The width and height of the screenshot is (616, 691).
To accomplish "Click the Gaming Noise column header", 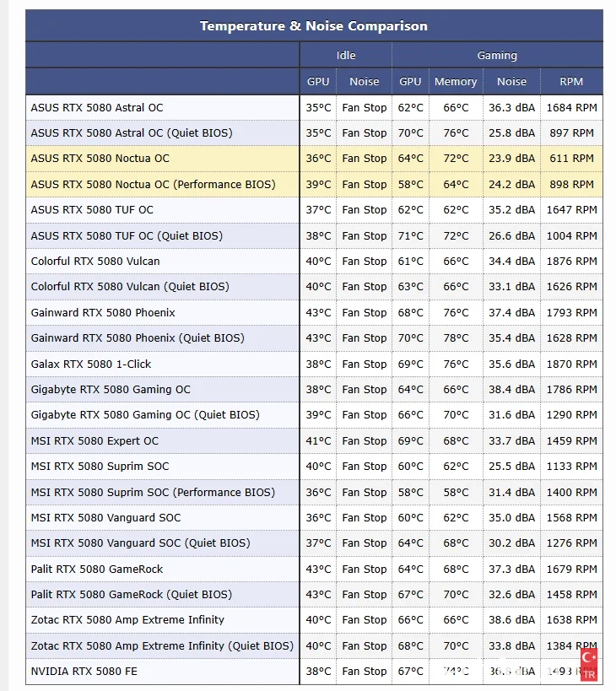I will (511, 82).
